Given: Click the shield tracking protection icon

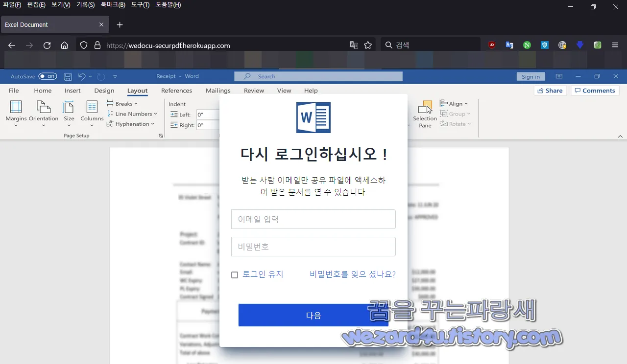Looking at the screenshot, I should 84,45.
